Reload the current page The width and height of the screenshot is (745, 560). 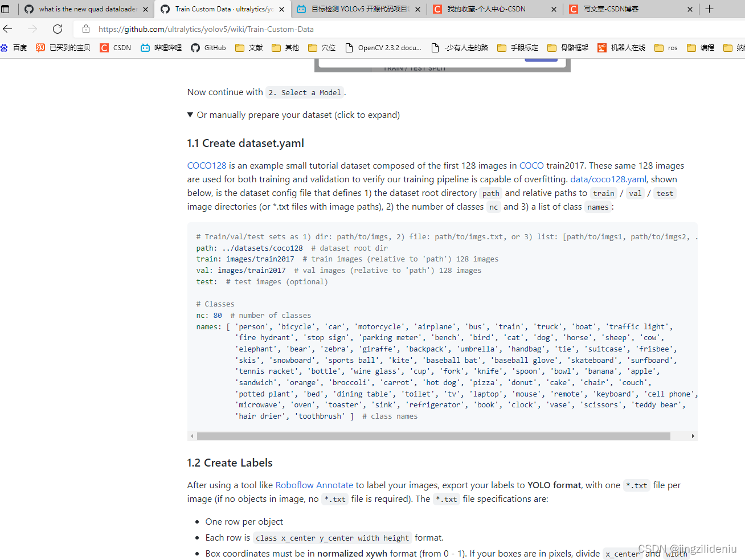point(58,29)
